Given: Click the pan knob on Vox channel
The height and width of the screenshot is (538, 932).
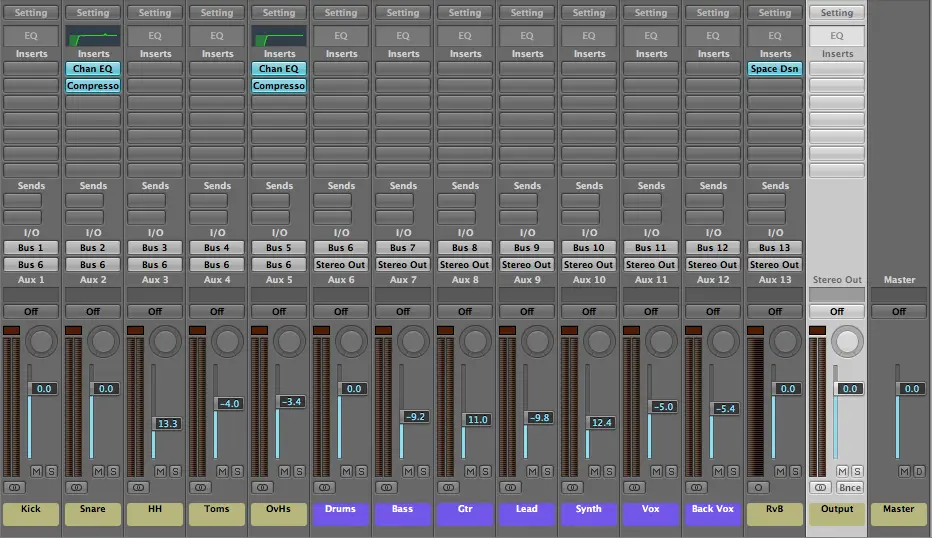Looking at the screenshot, I should pyautogui.click(x=661, y=342).
